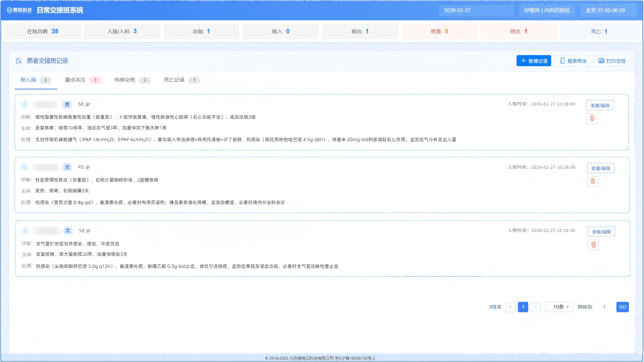Click the 报表导出 button
This screenshot has width=644, height=362.
point(573,61)
